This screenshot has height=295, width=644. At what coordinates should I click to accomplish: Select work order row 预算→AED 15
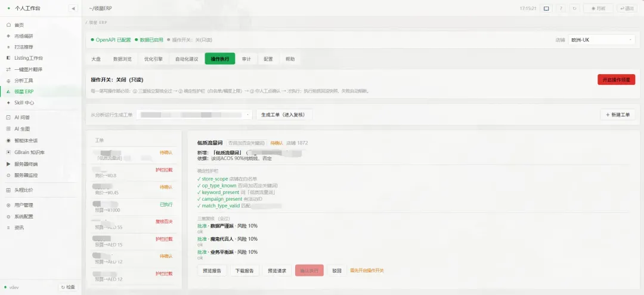(134, 241)
